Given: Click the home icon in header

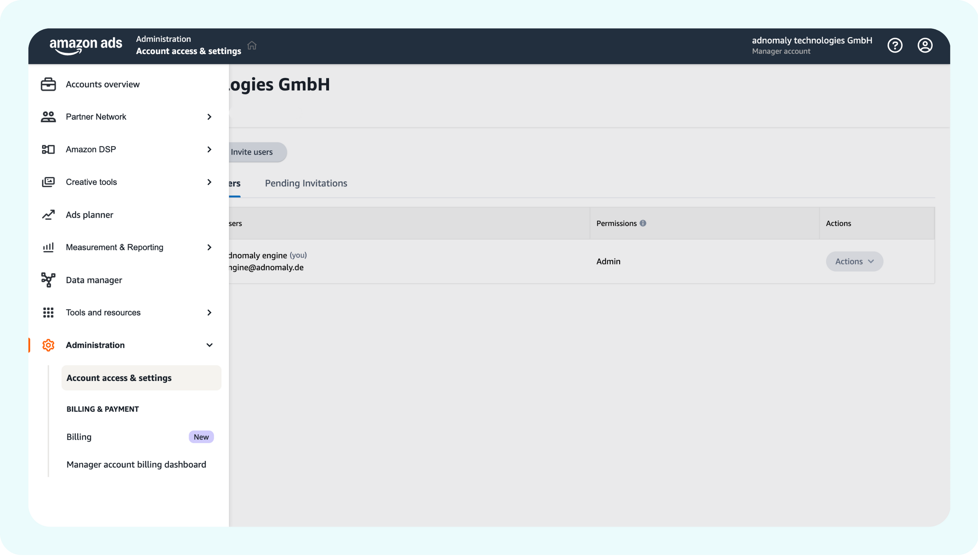Looking at the screenshot, I should coord(252,45).
